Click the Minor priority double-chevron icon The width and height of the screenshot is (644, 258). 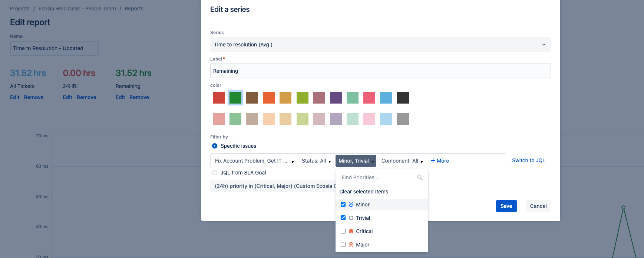(351, 205)
